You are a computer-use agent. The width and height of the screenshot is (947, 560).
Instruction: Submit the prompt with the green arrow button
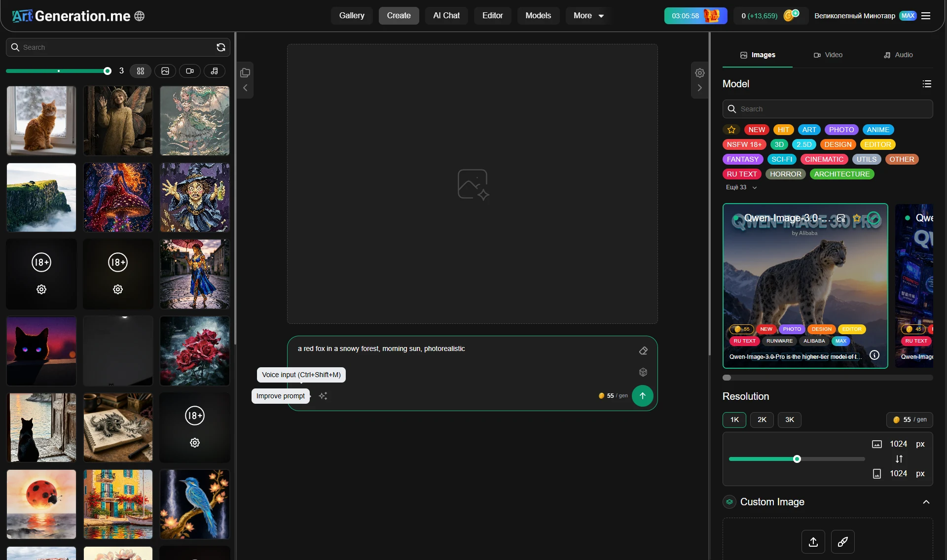coord(643,396)
